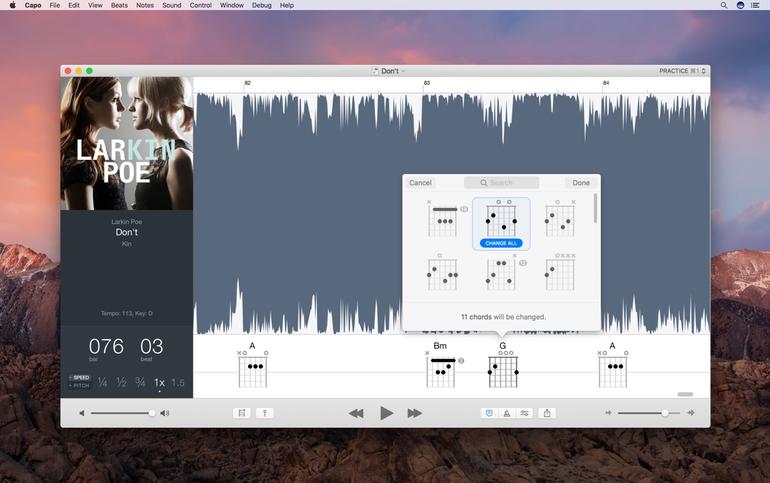The image size is (770, 483).
Task: Click the 076 bar counter
Action: 106,347
